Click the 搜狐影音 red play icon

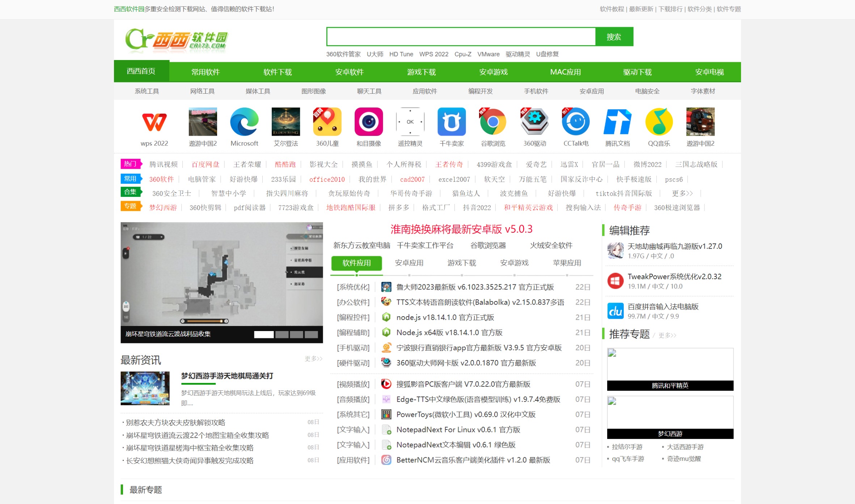(x=386, y=384)
